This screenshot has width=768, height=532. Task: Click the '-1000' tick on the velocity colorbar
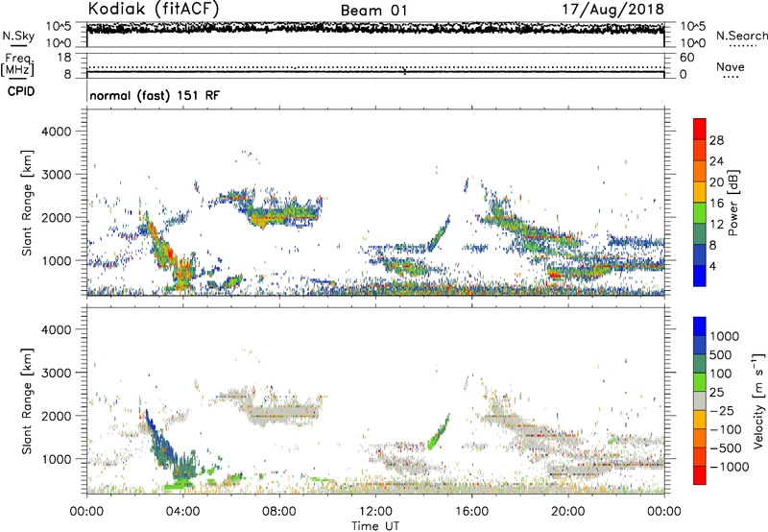point(730,467)
